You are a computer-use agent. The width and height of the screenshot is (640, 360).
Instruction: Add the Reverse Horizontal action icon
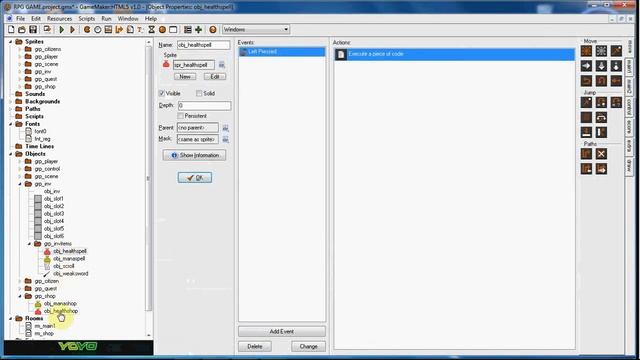tap(587, 80)
